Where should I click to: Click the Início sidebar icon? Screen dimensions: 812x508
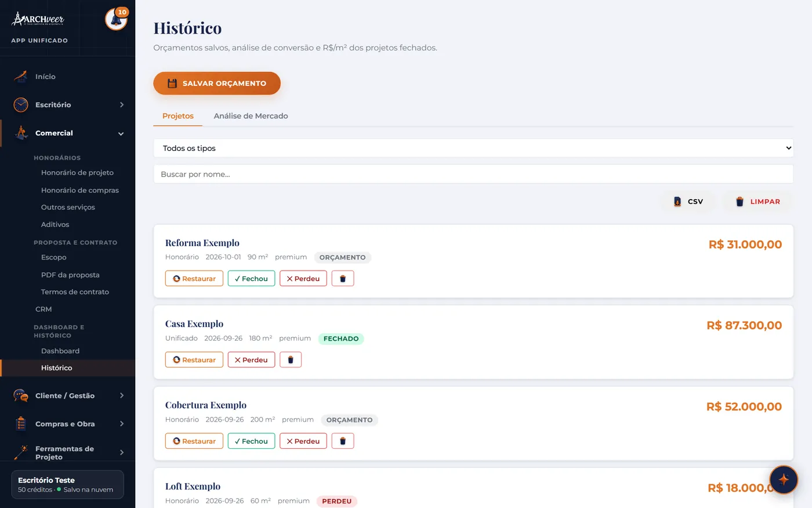[x=21, y=77]
